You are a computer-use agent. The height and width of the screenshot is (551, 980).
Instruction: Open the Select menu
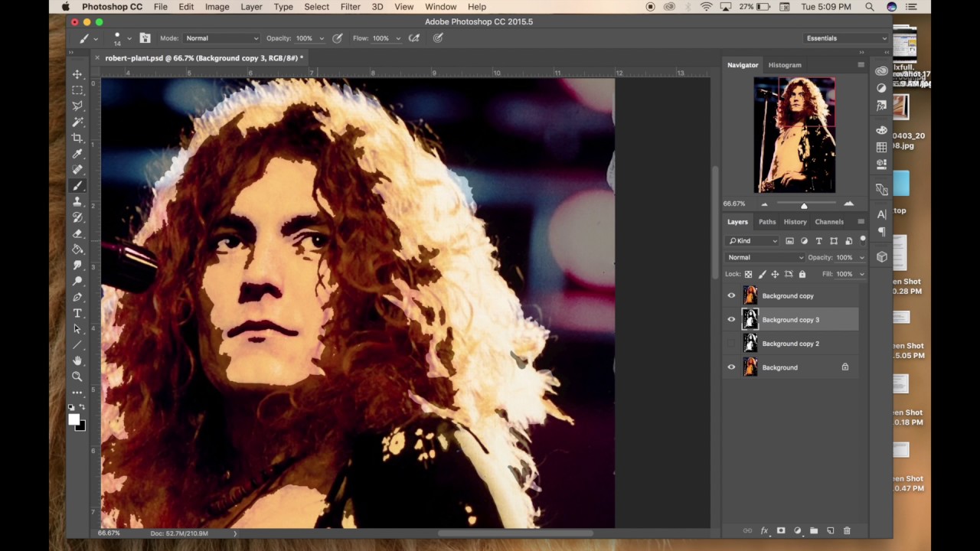[316, 7]
